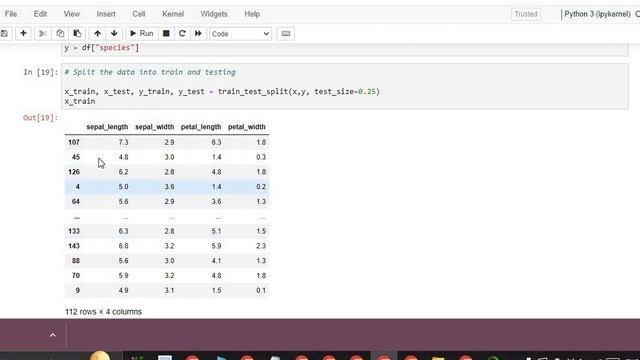Click the y = df["species"] code cell
The width and height of the screenshot is (640, 360).
(x=345, y=49)
